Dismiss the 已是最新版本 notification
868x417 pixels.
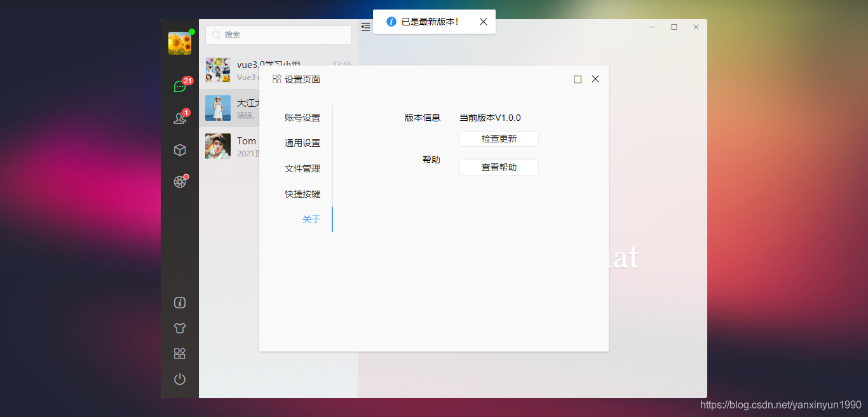pyautogui.click(x=484, y=21)
